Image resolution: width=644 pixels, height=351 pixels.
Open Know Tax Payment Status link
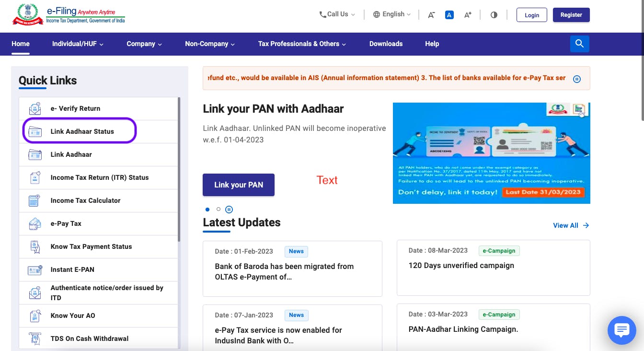[98, 246]
